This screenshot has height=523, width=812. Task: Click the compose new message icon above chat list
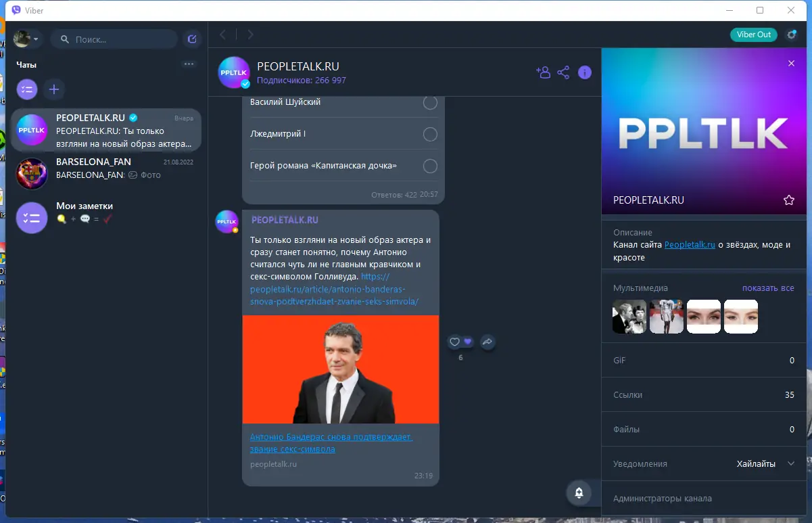(x=191, y=39)
